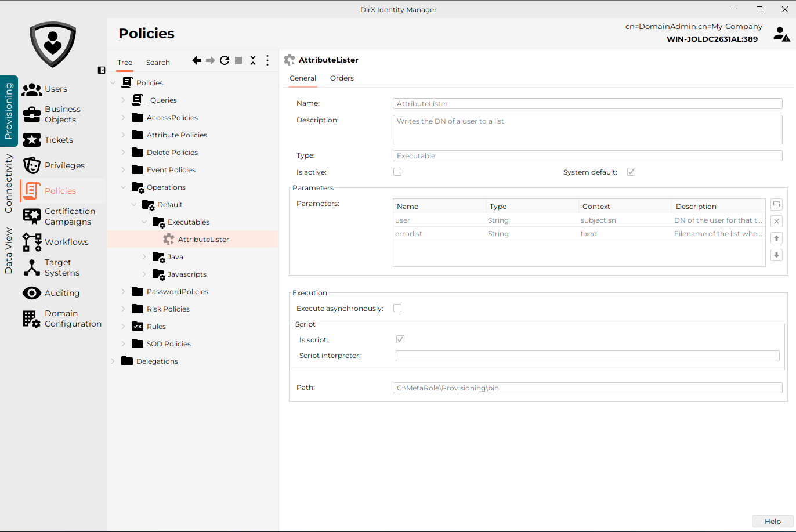796x532 pixels.
Task: Expand the Java folder
Action: pos(144,256)
